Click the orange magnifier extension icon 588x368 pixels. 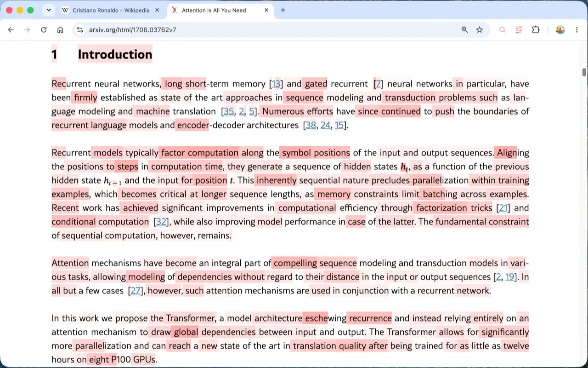(502, 30)
